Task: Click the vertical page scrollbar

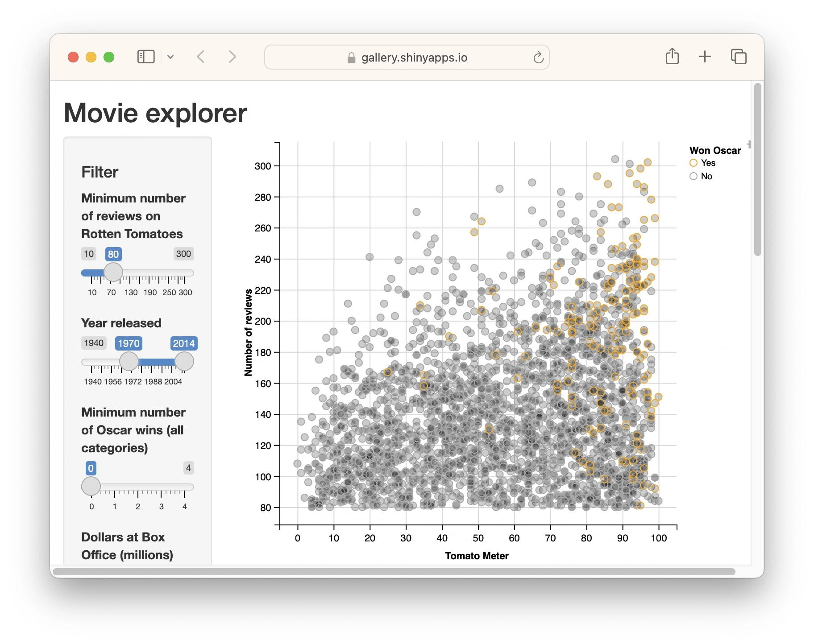Action: pyautogui.click(x=757, y=169)
